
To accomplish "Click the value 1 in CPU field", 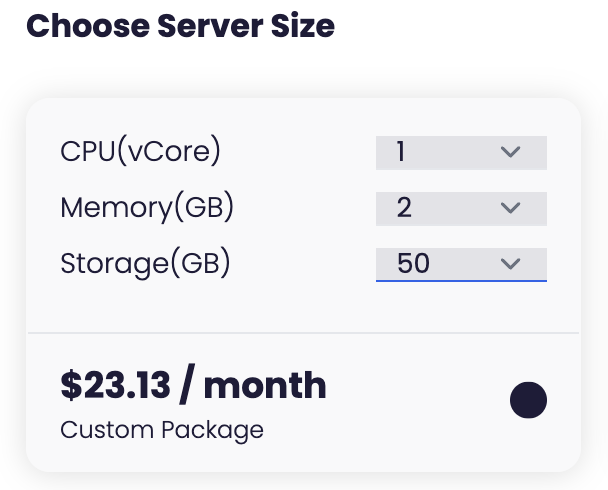I will click(401, 153).
